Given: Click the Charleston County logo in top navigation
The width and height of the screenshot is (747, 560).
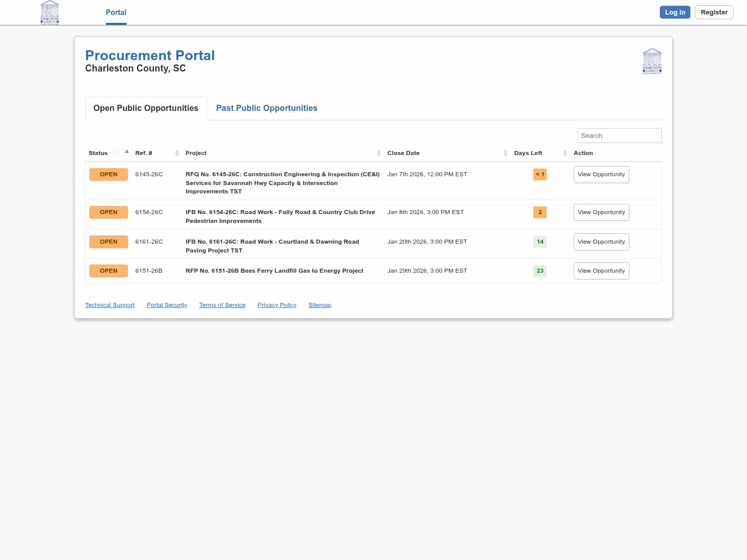Looking at the screenshot, I should pyautogui.click(x=50, y=12).
